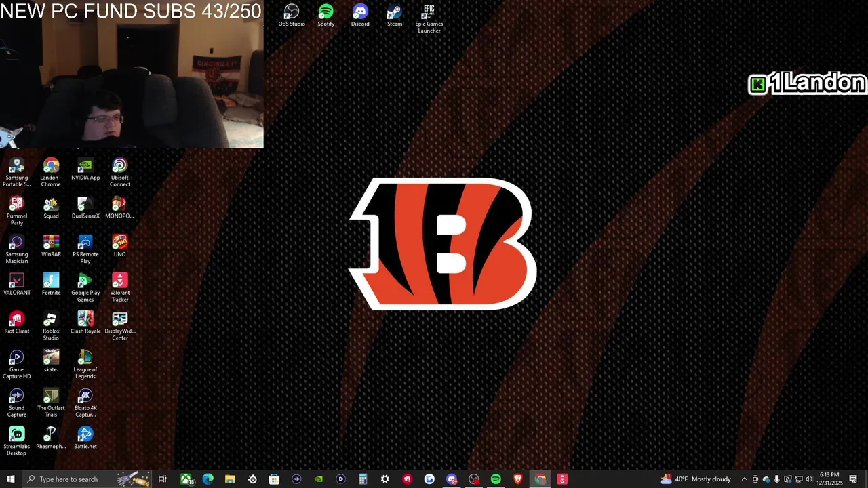
Task: Open the clock showing 6:13 PM
Action: pyautogui.click(x=829, y=479)
